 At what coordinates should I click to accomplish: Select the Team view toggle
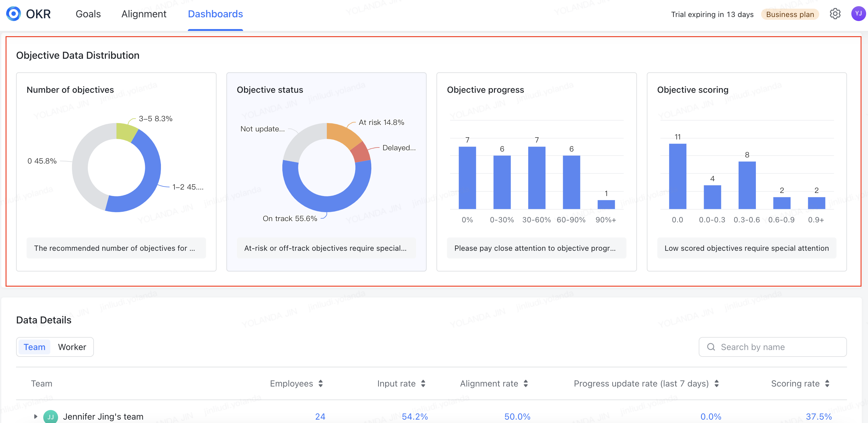coord(34,347)
